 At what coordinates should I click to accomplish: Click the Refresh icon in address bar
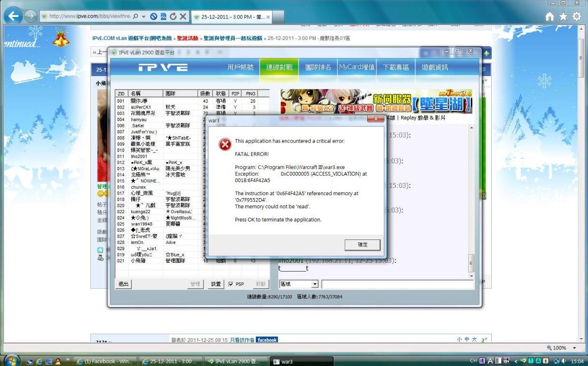coord(173,17)
